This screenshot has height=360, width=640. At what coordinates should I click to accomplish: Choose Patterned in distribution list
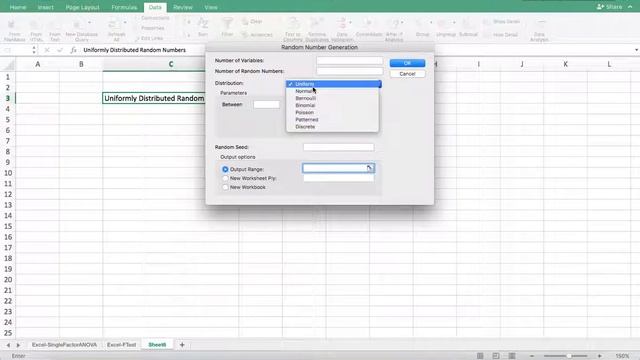(333, 120)
